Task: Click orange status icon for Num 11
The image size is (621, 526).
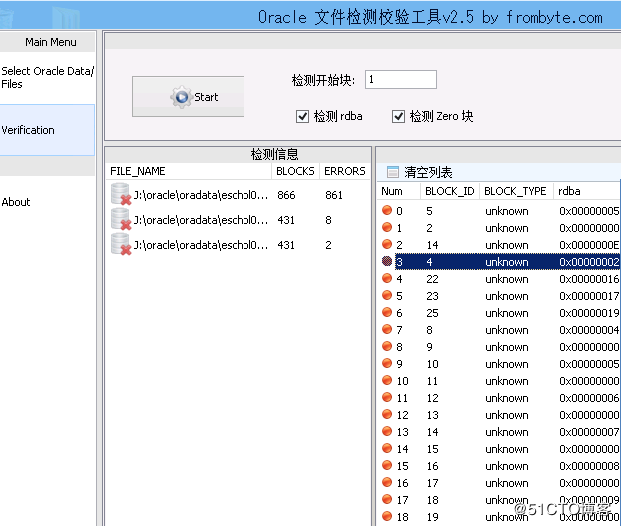Action: tap(387, 397)
